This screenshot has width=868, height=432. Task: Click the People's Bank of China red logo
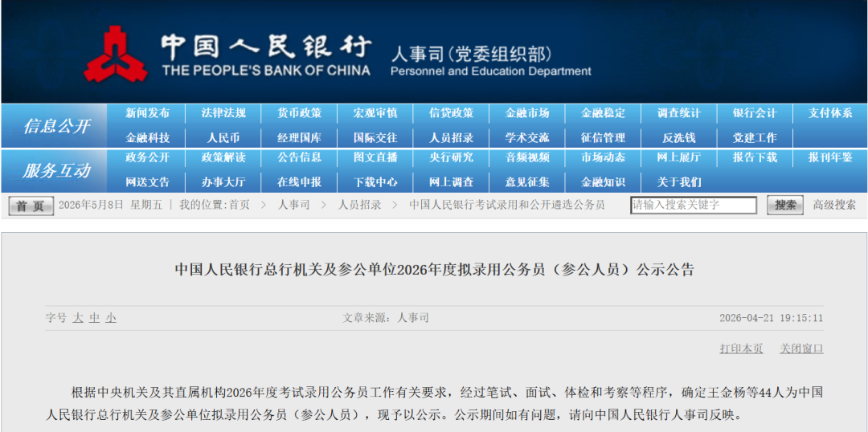(x=116, y=54)
